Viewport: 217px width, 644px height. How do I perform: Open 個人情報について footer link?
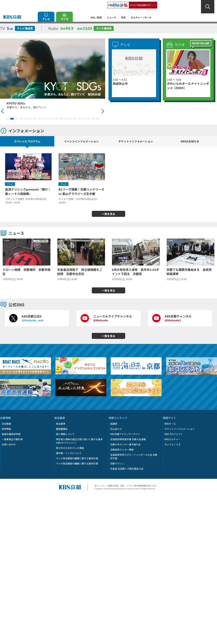[65, 434]
